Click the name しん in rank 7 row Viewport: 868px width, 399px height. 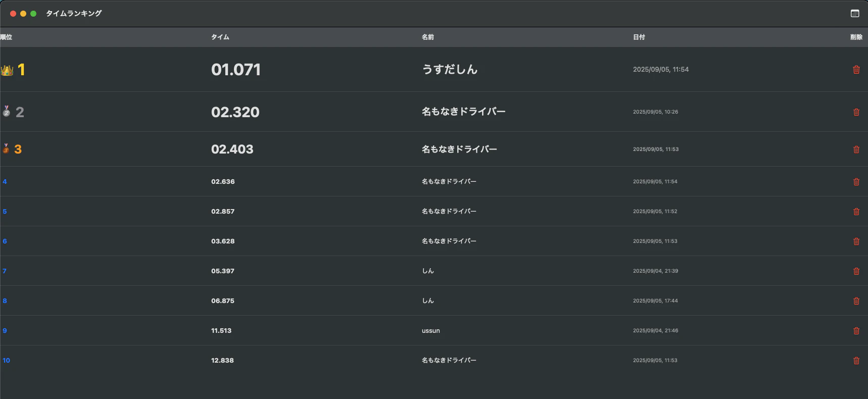pyautogui.click(x=428, y=271)
